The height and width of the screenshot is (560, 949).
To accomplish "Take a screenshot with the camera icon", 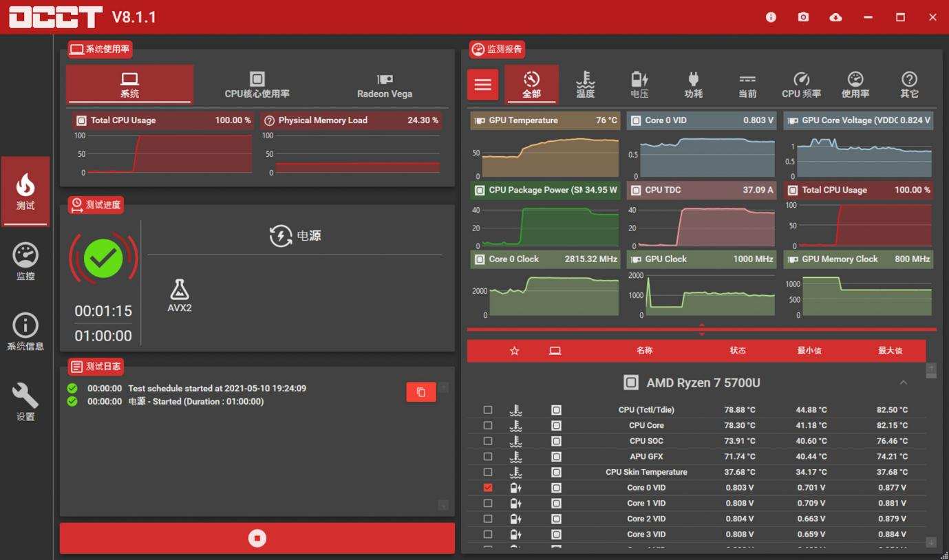I will (803, 17).
